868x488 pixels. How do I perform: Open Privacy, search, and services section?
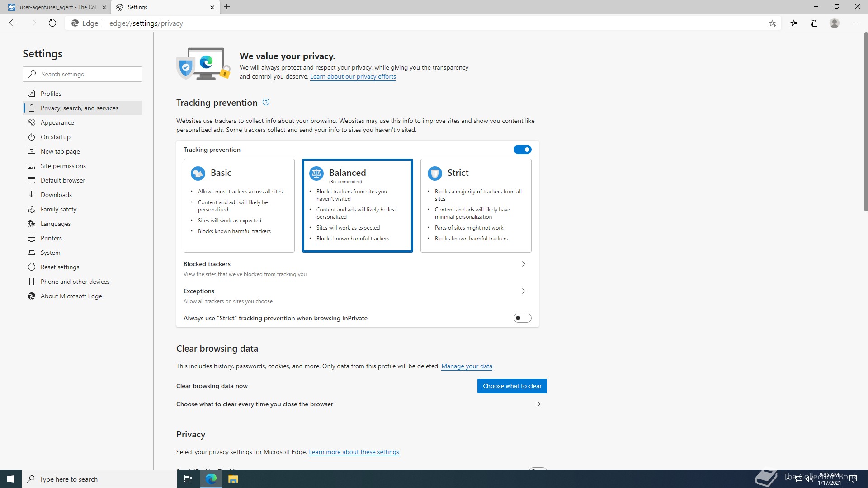(82, 108)
